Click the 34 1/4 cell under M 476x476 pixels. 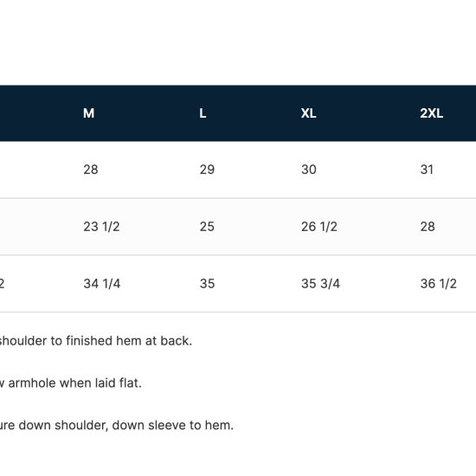(x=102, y=284)
